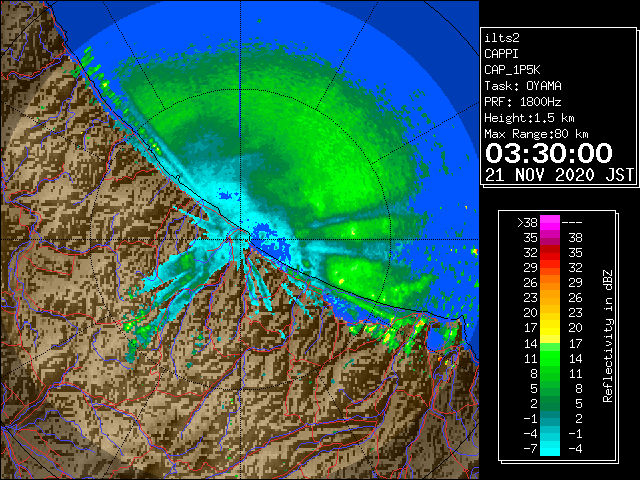Select the "CAPPI" product label

click(501, 54)
